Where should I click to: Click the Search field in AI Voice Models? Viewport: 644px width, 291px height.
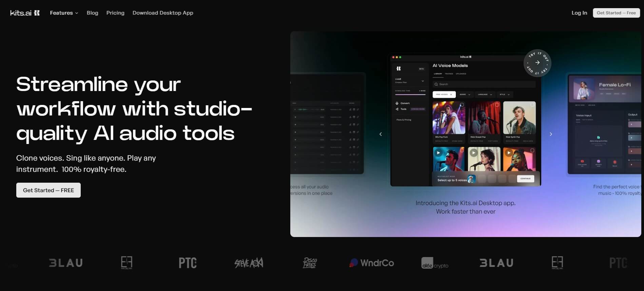point(484,84)
